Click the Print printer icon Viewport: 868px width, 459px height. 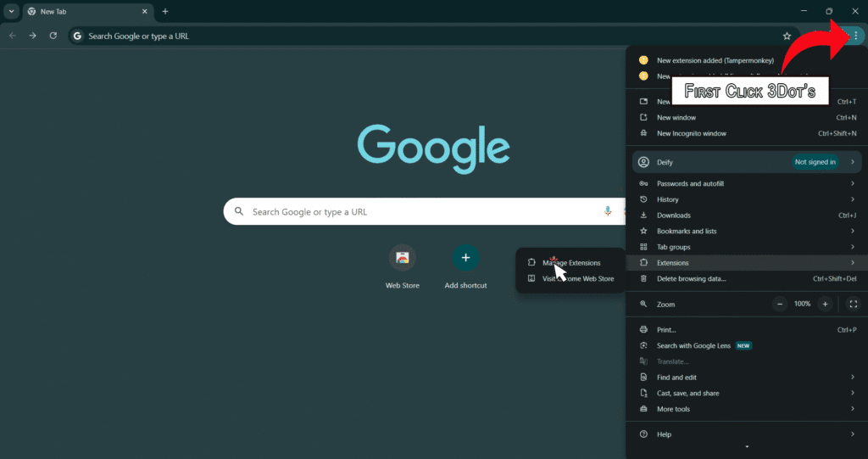[643, 330]
